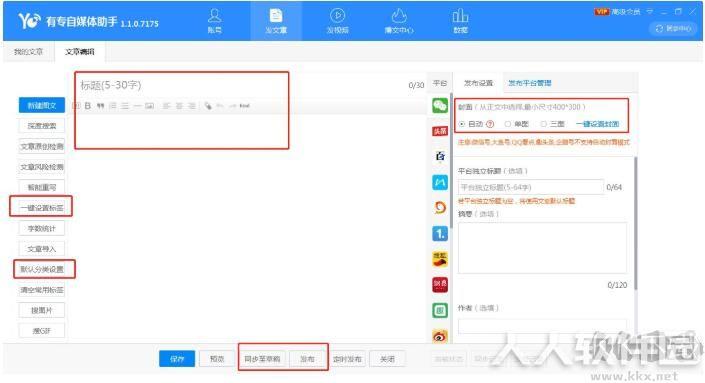The width and height of the screenshot is (705, 383).
Task: Click the 文章原创检测 button
Action: [42, 147]
